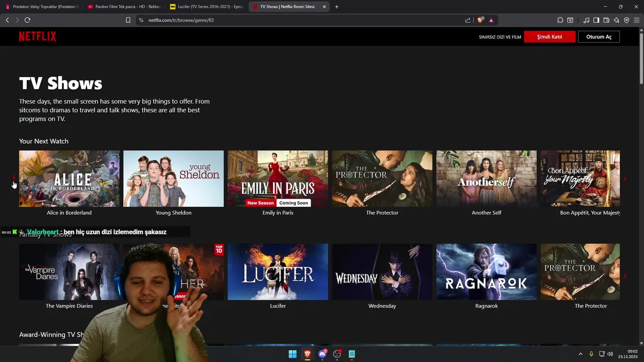Click the Young Sheldon title text
The height and width of the screenshot is (362, 644).
point(174,213)
